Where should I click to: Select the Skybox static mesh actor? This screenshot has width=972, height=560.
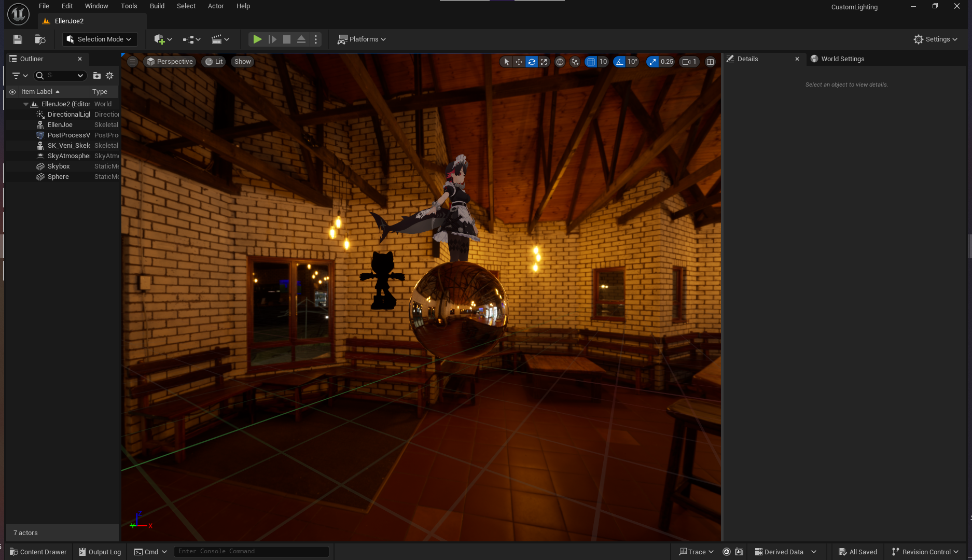(x=63, y=166)
